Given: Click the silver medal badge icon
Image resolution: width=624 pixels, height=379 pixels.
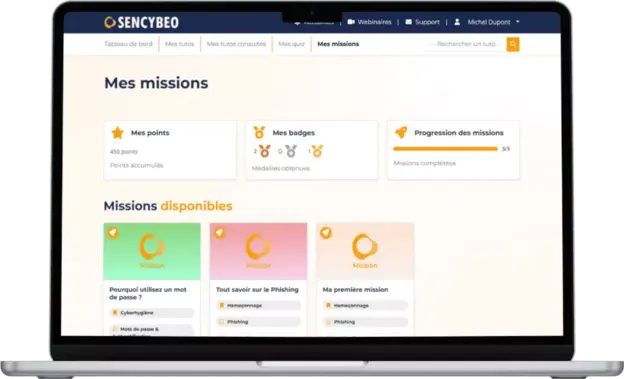Looking at the screenshot, I should tap(291, 151).
